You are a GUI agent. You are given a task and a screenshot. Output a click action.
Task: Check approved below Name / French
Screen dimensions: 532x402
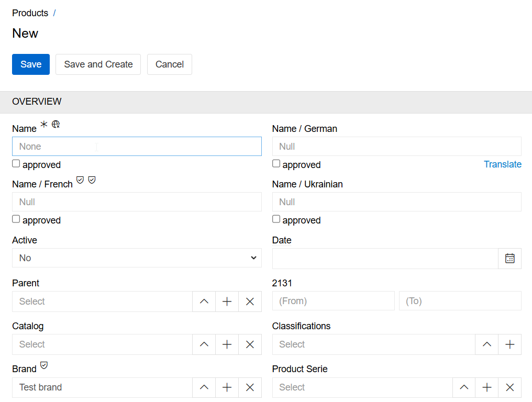click(16, 219)
